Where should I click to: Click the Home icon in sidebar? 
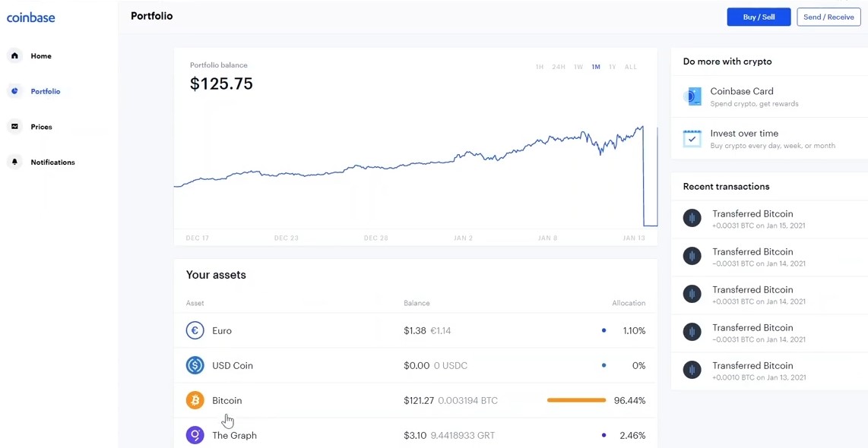click(x=14, y=55)
